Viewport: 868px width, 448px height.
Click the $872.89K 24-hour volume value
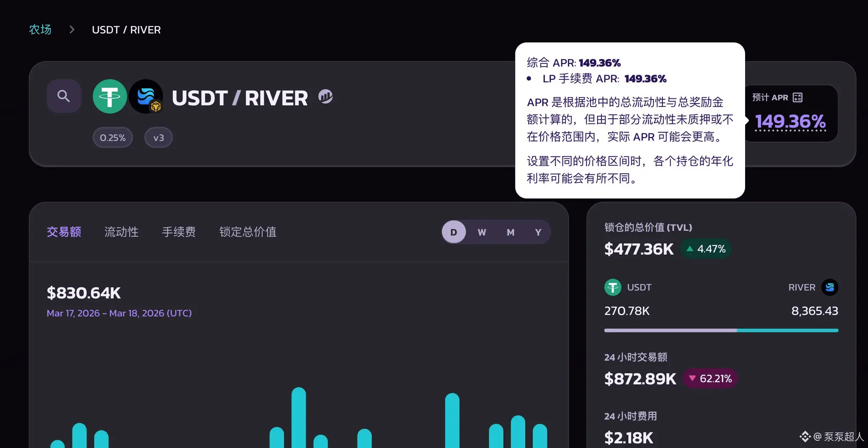coord(640,378)
